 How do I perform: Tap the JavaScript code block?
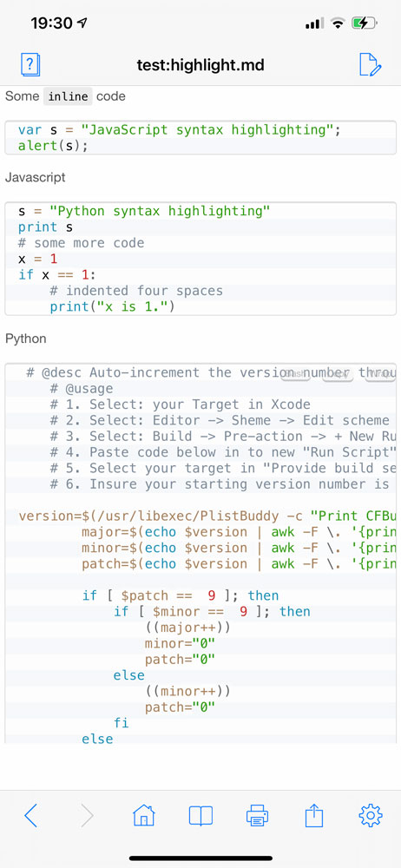(x=200, y=138)
